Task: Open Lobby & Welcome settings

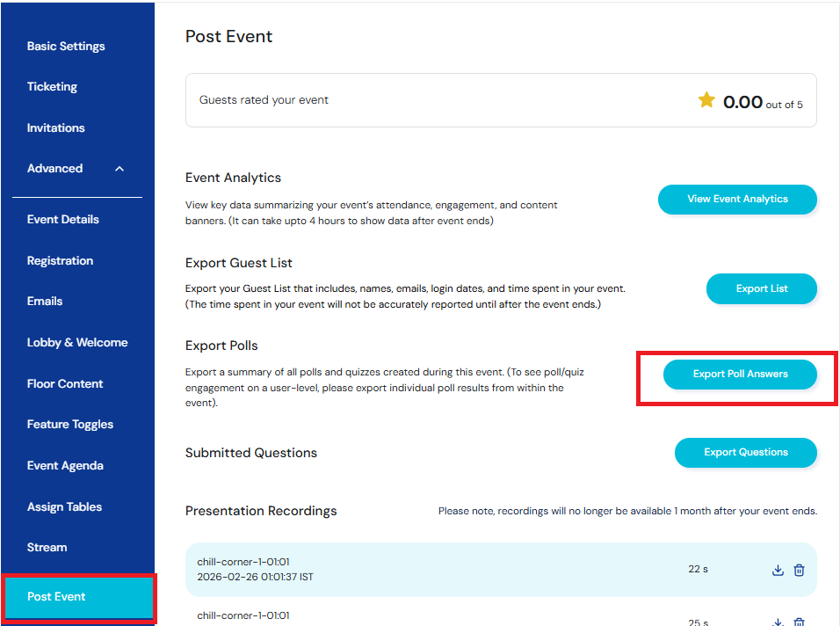Action: (x=77, y=342)
